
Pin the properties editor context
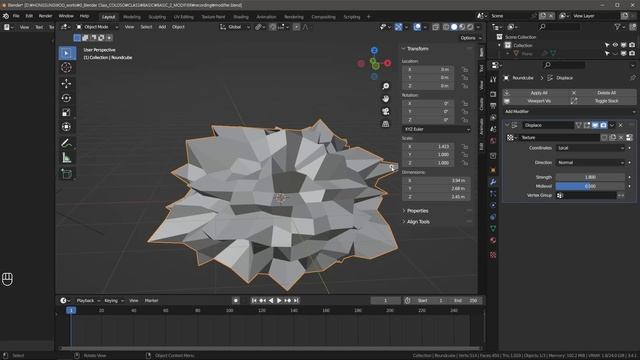point(633,78)
